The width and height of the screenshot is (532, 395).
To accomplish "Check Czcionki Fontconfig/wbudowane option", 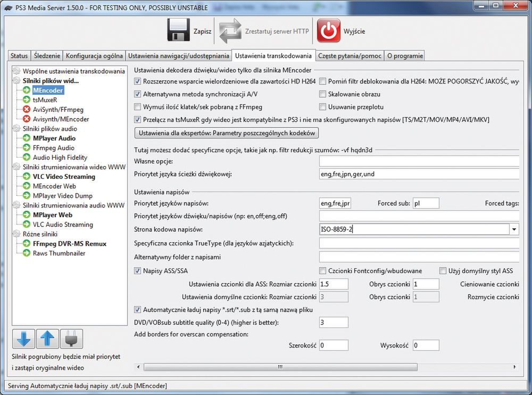I will pos(323,270).
